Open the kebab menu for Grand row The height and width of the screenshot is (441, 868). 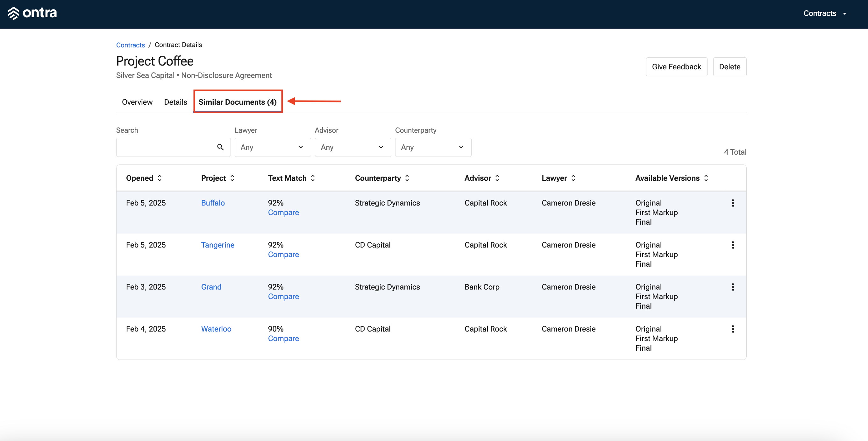733,287
